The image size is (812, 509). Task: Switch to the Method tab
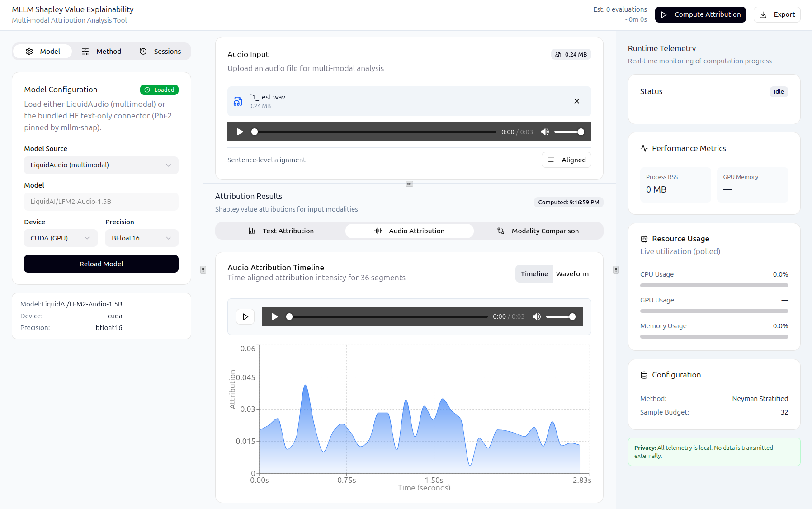[102, 52]
